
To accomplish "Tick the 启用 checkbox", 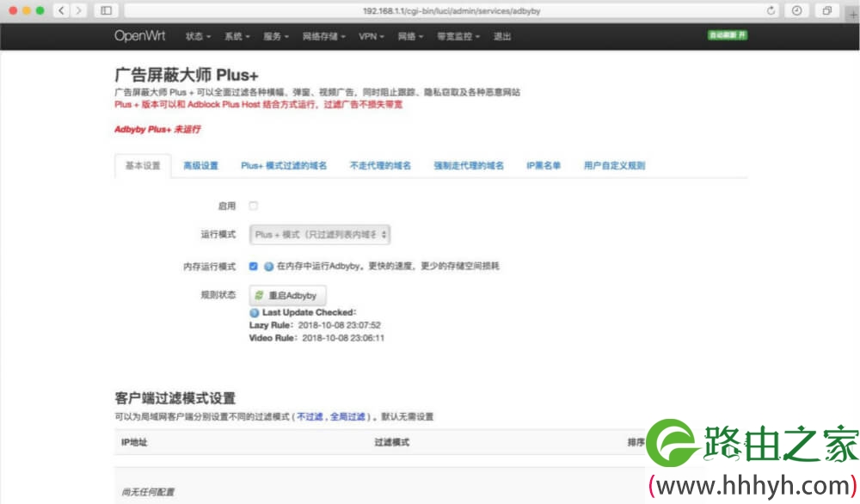I will tap(253, 206).
